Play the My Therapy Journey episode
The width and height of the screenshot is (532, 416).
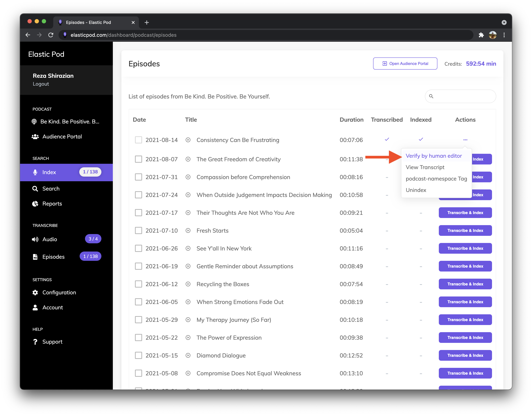click(x=188, y=319)
